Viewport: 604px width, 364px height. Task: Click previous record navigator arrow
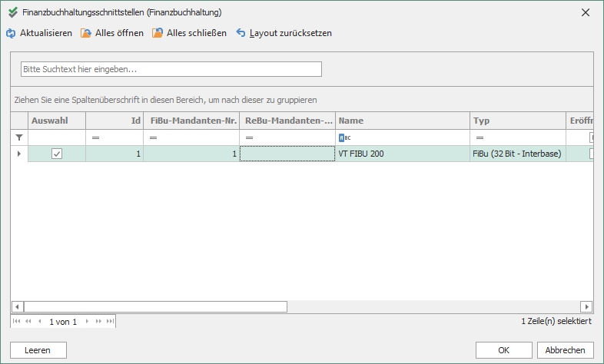point(39,321)
